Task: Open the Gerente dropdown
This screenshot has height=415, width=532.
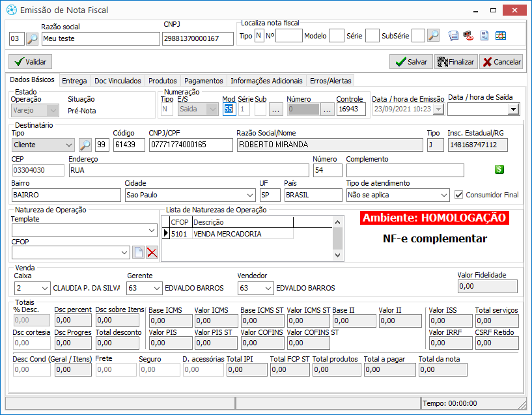Action: pyautogui.click(x=157, y=288)
